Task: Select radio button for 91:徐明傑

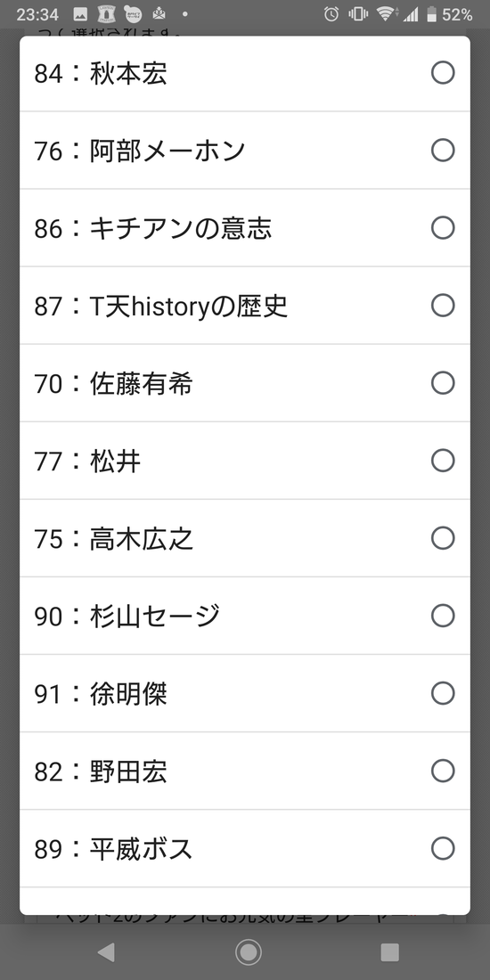Action: [443, 693]
